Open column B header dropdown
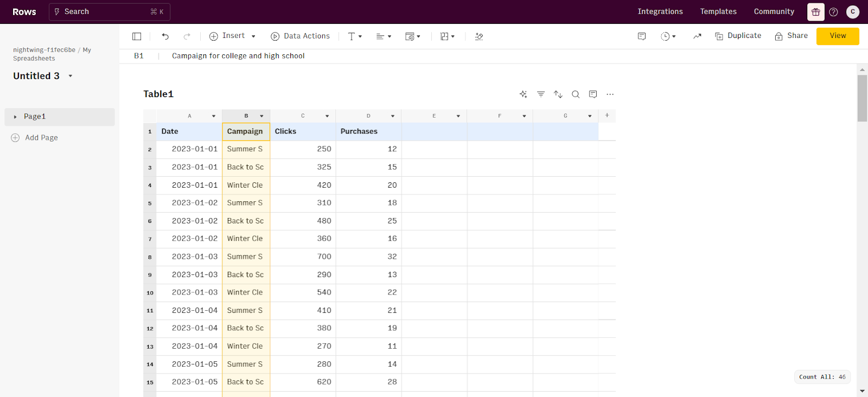Screen dimensions: 868x397 click(261, 116)
